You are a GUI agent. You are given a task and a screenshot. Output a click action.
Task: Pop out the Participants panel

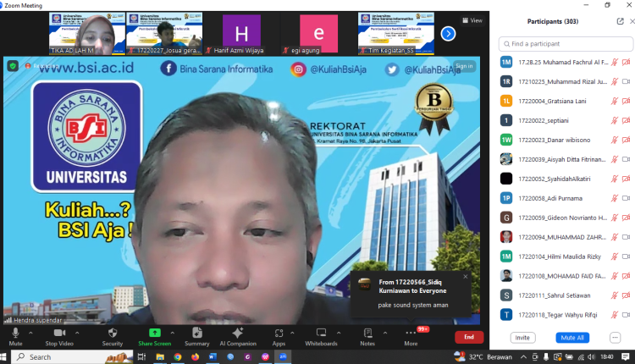pyautogui.click(x=620, y=21)
